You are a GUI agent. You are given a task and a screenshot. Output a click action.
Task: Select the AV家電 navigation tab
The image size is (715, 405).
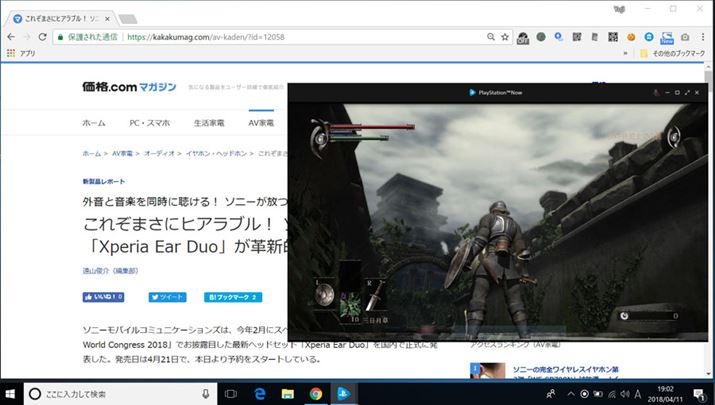(x=261, y=123)
